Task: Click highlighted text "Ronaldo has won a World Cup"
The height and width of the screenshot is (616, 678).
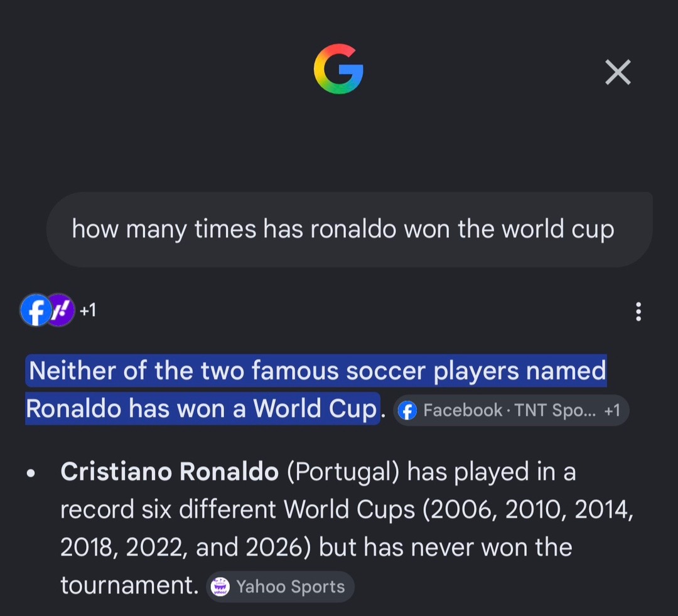Action: point(202,408)
